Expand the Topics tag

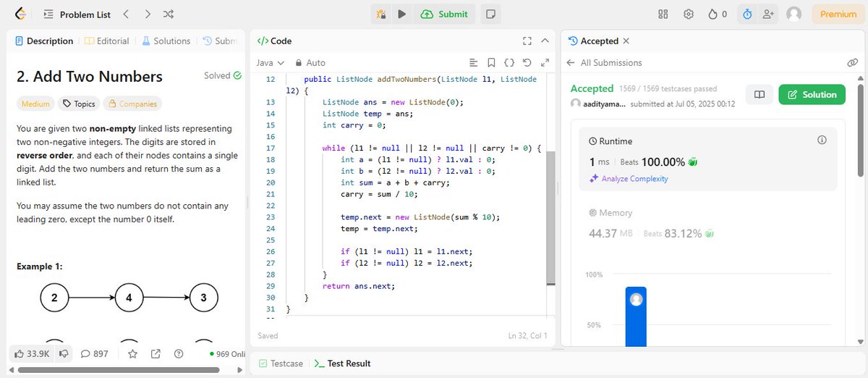[79, 104]
